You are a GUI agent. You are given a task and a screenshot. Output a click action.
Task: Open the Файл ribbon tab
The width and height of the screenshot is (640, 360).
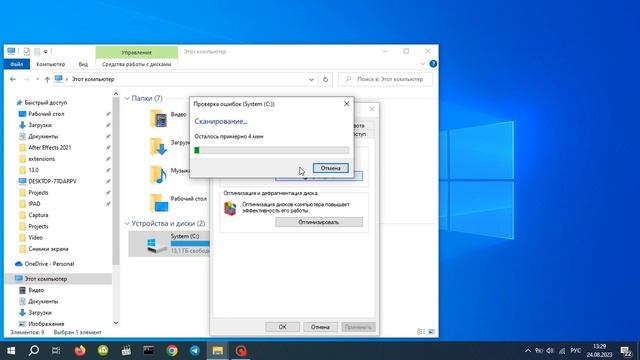[17, 64]
